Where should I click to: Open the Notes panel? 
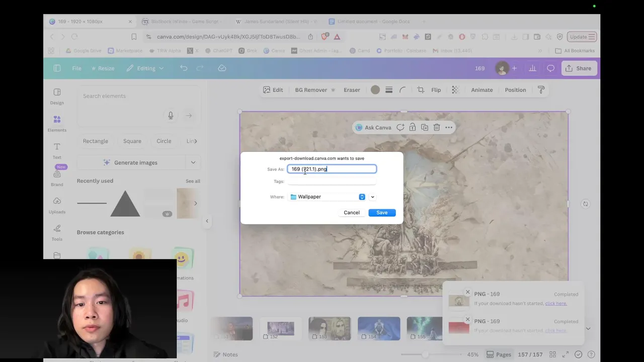225,354
